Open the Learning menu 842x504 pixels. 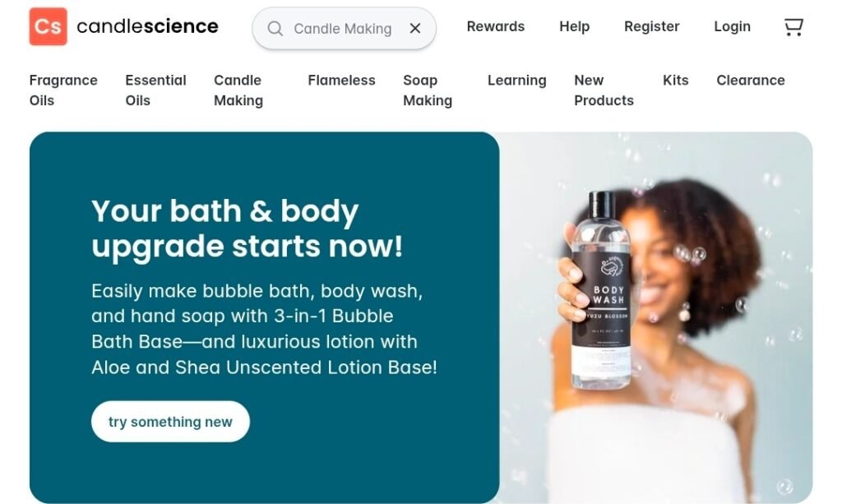click(x=516, y=81)
